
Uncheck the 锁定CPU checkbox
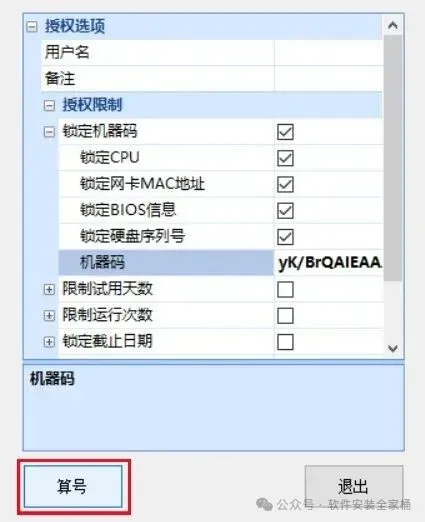pos(285,158)
